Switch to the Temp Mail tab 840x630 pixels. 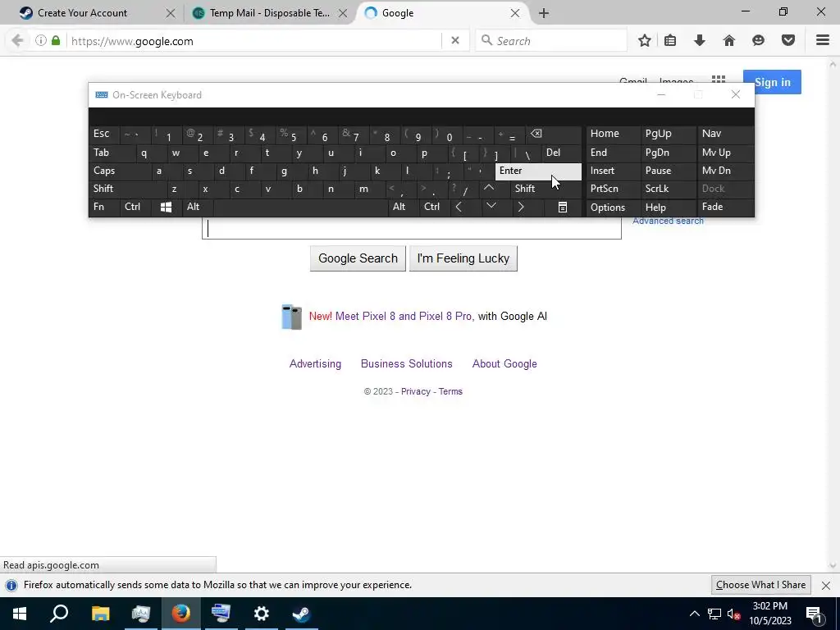tap(269, 13)
